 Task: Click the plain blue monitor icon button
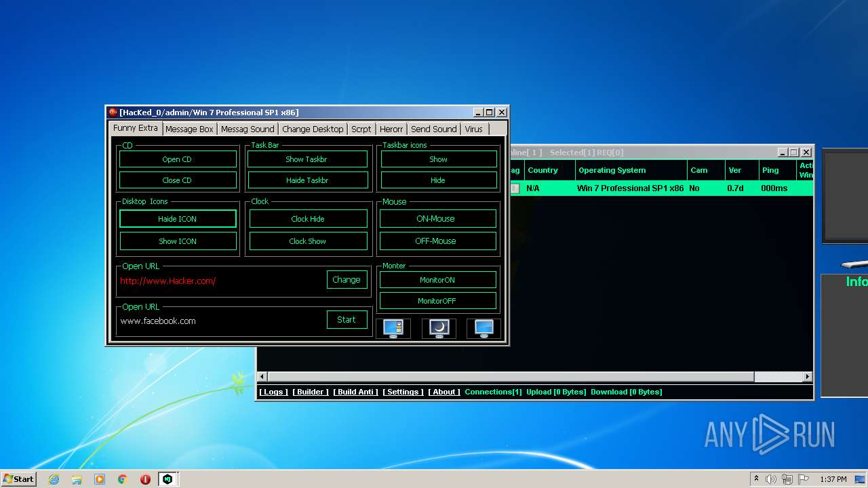pyautogui.click(x=484, y=329)
